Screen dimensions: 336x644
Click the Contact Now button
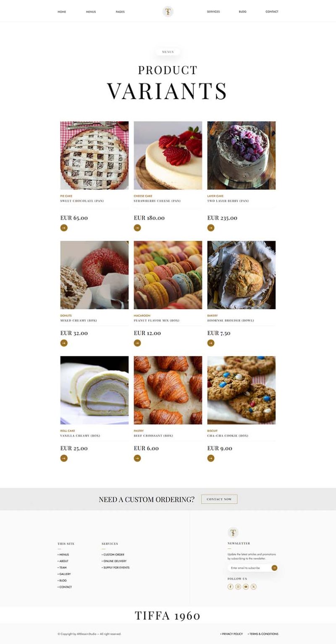[x=219, y=499]
